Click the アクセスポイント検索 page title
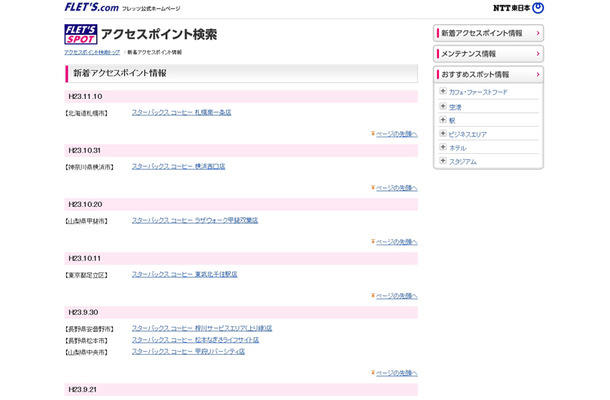This screenshot has height=400, width=610. [x=159, y=34]
